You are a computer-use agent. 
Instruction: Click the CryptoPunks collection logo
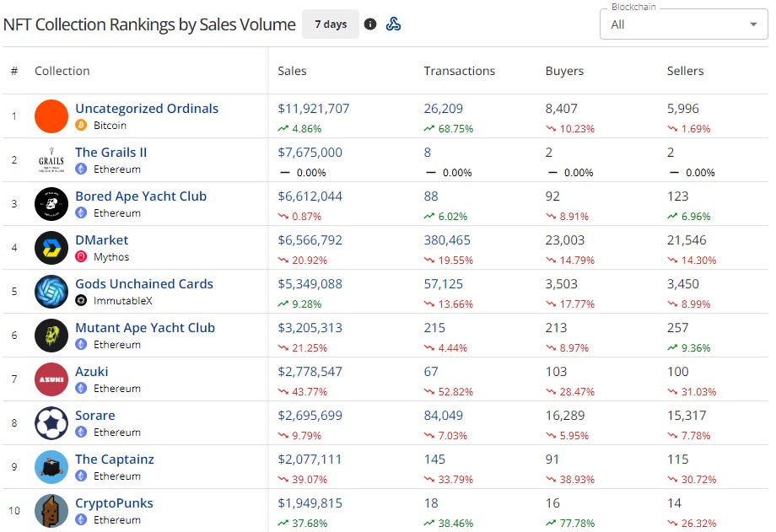[51, 511]
